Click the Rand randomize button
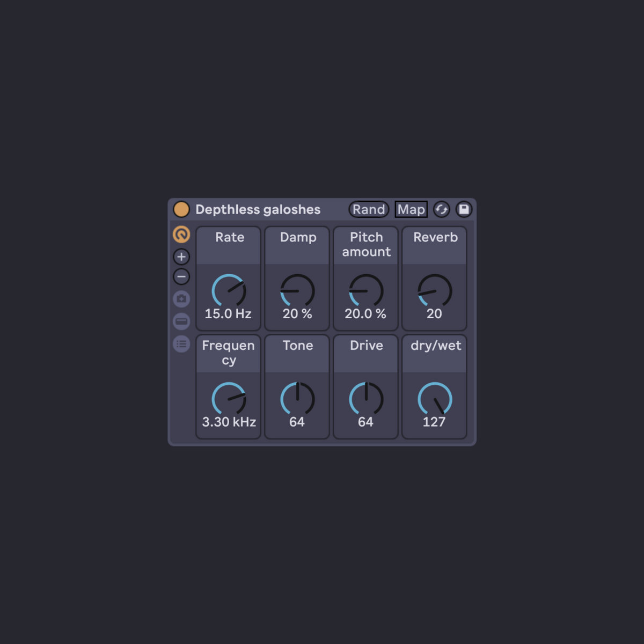The width and height of the screenshot is (644, 644). pyautogui.click(x=369, y=209)
